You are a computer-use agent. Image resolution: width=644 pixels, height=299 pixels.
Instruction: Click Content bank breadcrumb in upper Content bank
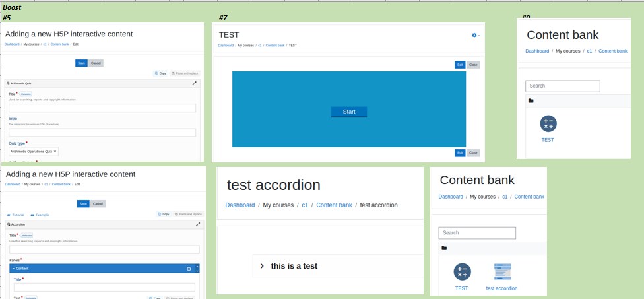(x=613, y=51)
